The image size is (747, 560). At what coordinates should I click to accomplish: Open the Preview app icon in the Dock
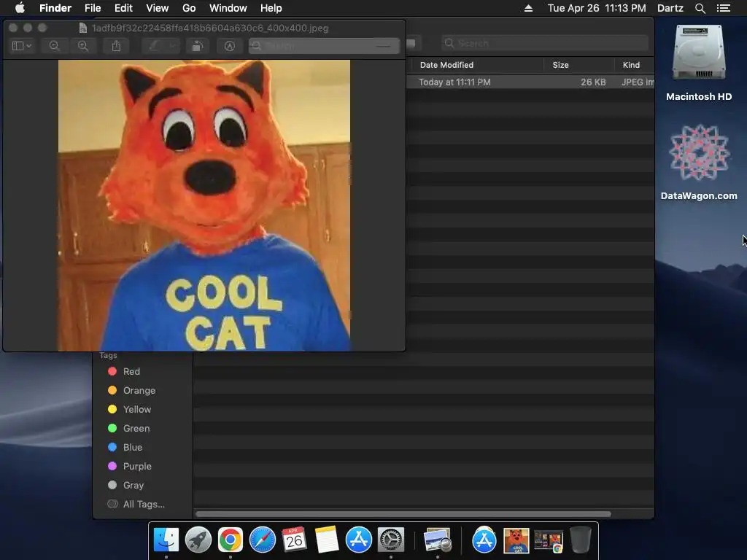pos(438,540)
